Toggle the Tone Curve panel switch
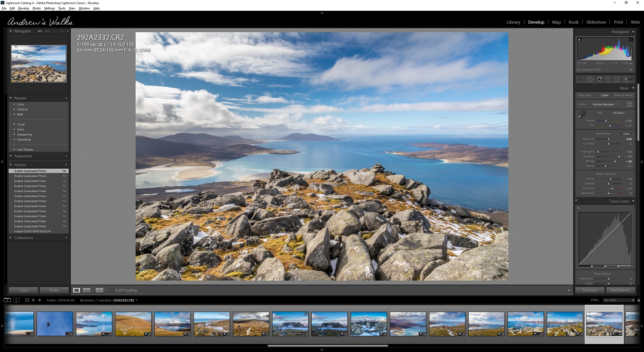The image size is (644, 352). [576, 201]
